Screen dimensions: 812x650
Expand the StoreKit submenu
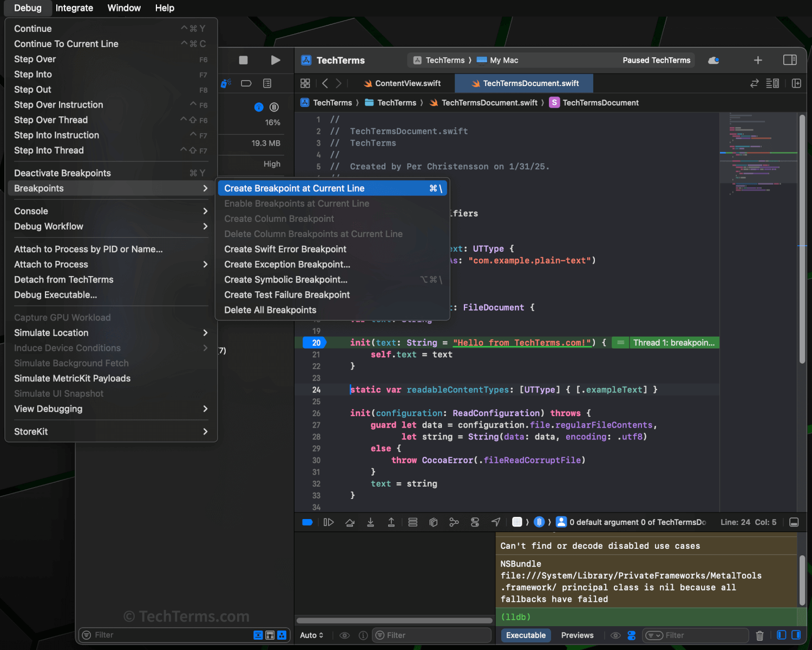111,431
